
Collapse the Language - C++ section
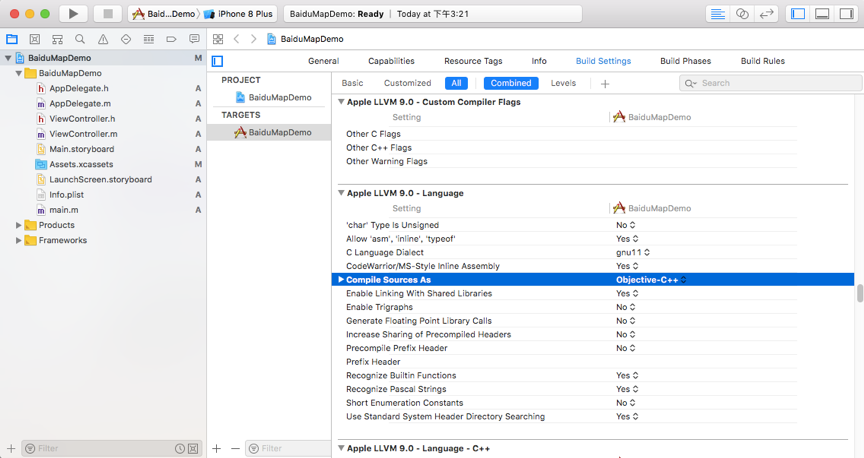[x=341, y=448]
